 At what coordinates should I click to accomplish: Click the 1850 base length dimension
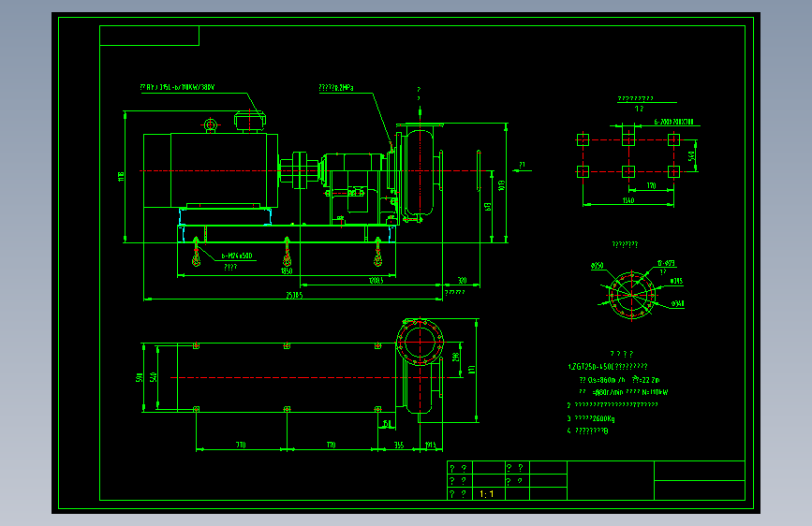click(287, 270)
